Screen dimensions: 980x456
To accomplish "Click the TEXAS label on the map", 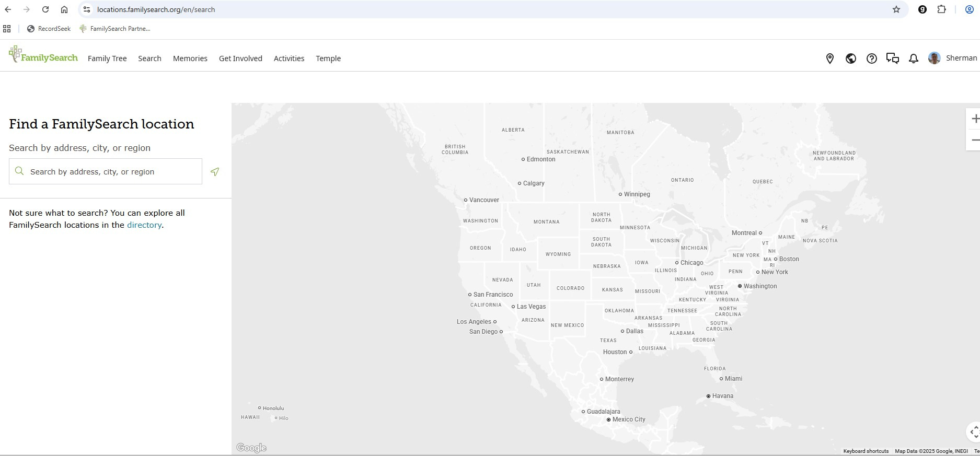I will coord(608,341).
